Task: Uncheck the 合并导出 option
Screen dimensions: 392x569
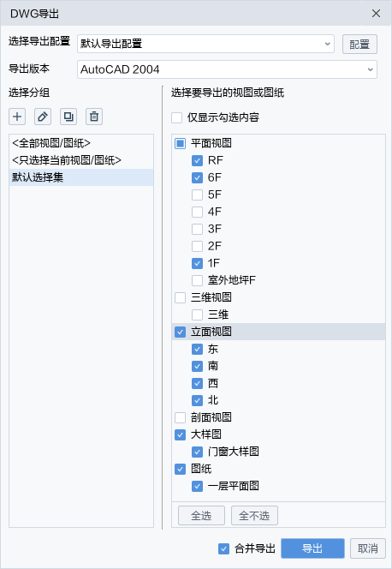Action: tap(224, 548)
